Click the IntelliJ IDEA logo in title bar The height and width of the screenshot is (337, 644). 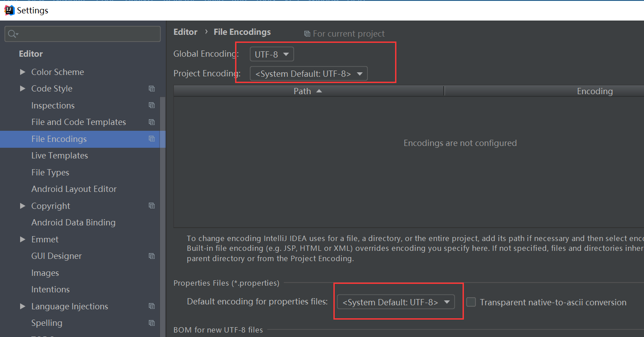pyautogui.click(x=9, y=10)
